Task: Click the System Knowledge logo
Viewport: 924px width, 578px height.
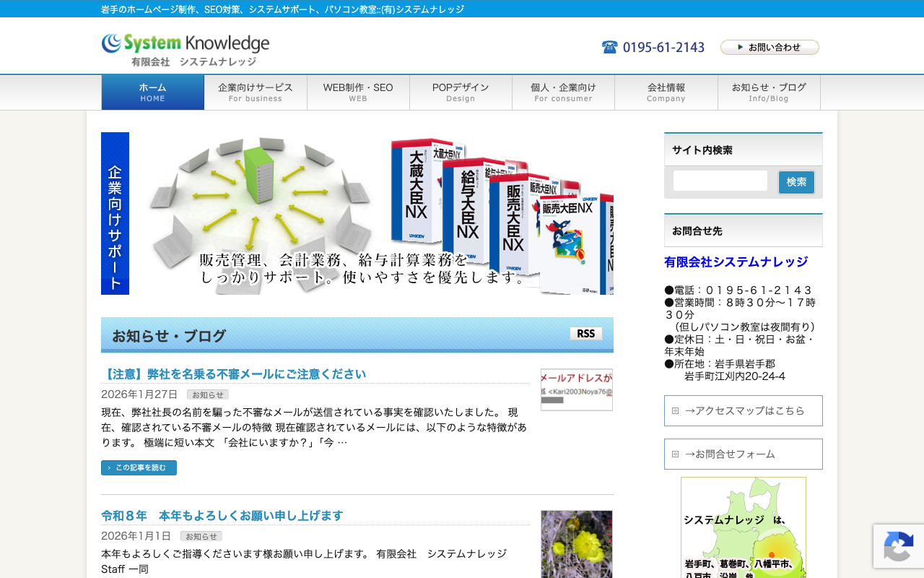Action: click(186, 50)
